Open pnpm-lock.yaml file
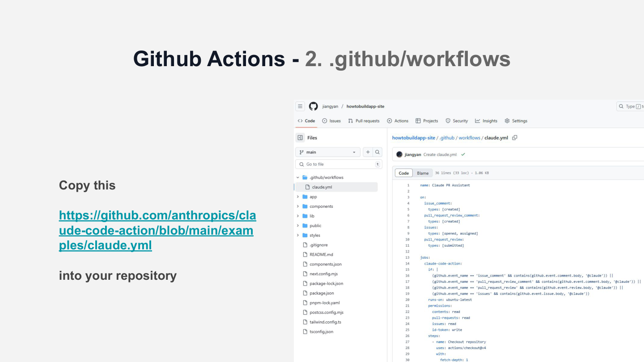 point(325,303)
